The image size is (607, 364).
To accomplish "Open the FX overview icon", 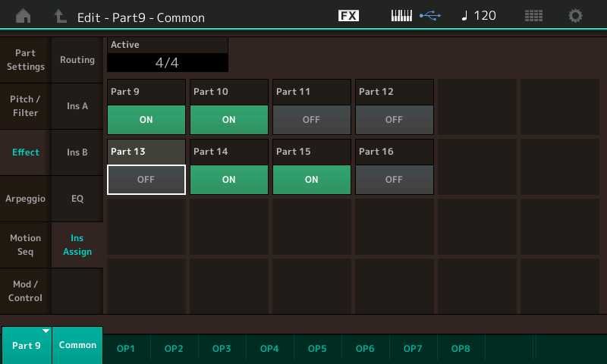I will click(x=348, y=16).
